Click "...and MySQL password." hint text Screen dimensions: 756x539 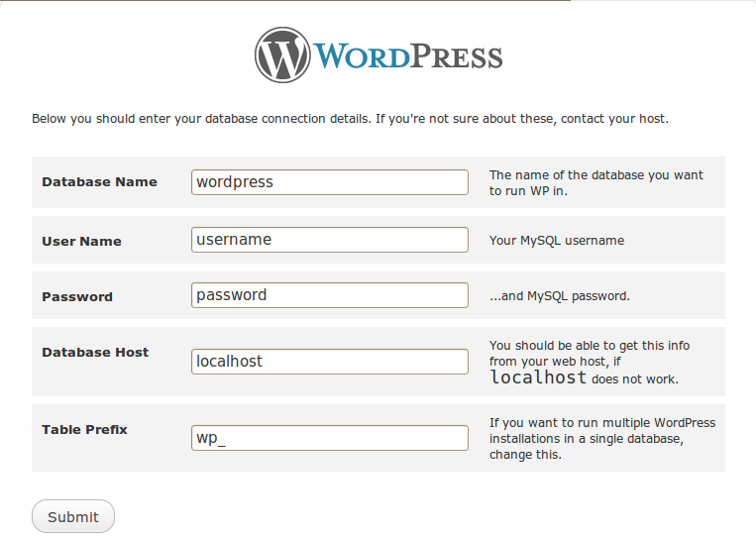(560, 296)
